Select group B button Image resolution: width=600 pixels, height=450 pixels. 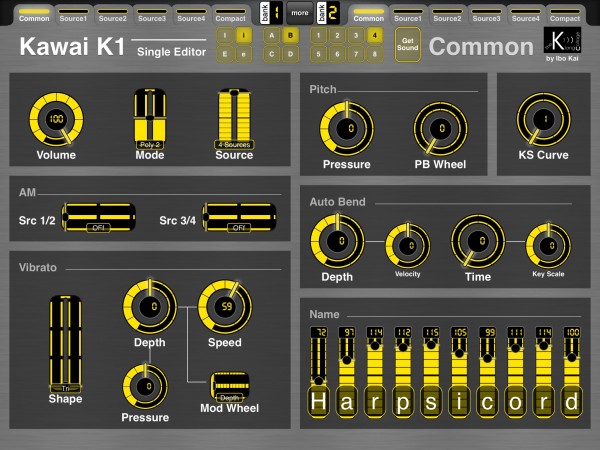[290, 36]
